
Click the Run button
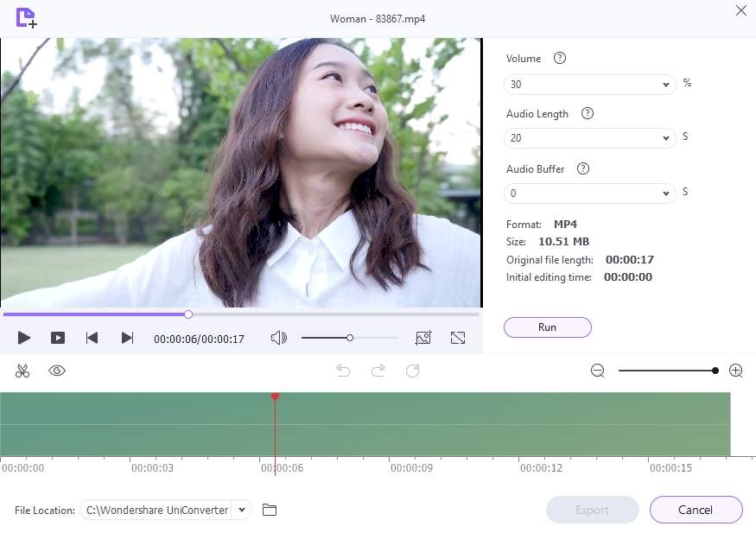547,327
